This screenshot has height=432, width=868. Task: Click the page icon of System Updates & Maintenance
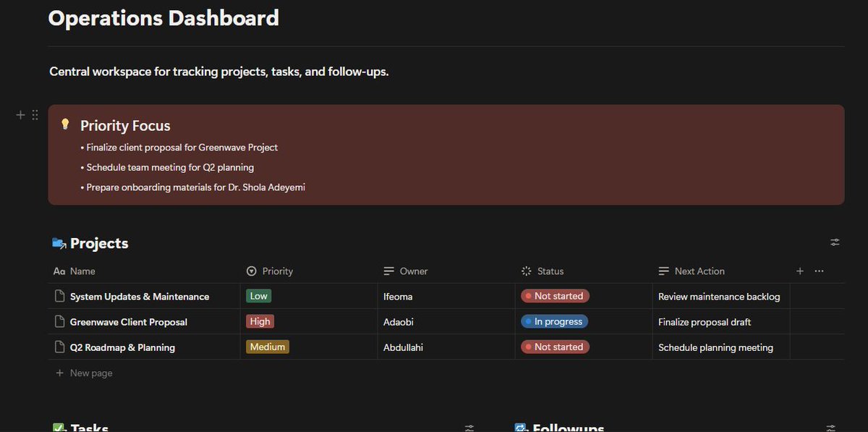pos(60,296)
